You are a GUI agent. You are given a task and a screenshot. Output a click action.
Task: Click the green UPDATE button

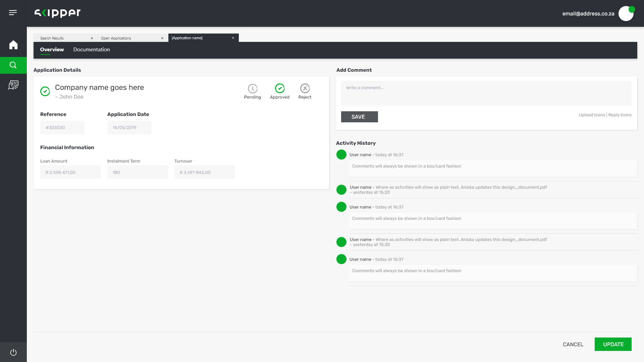pyautogui.click(x=613, y=344)
